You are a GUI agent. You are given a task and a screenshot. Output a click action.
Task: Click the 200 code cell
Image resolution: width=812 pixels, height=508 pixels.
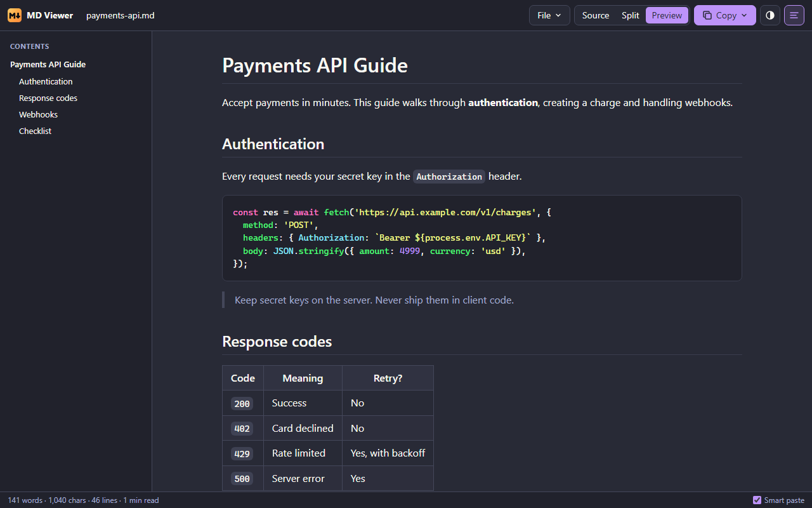click(242, 403)
